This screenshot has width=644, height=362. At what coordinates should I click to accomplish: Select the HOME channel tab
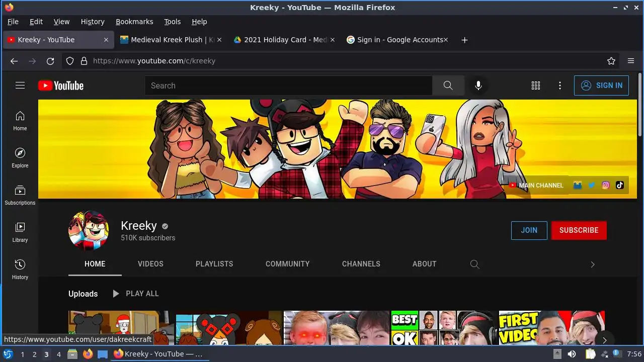click(95, 264)
